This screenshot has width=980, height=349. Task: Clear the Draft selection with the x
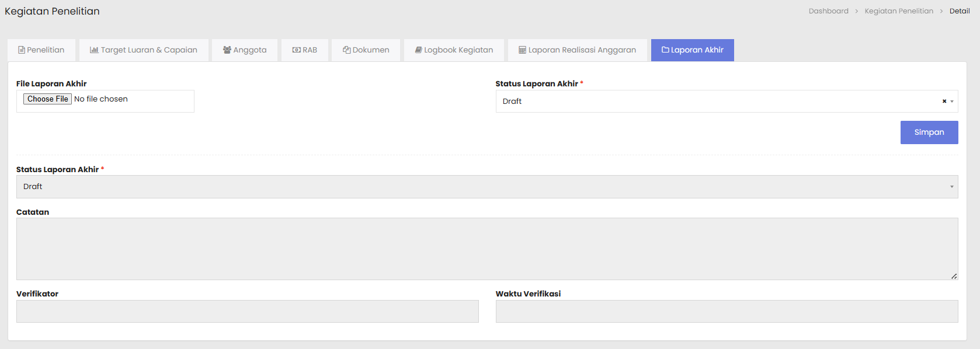(x=944, y=102)
